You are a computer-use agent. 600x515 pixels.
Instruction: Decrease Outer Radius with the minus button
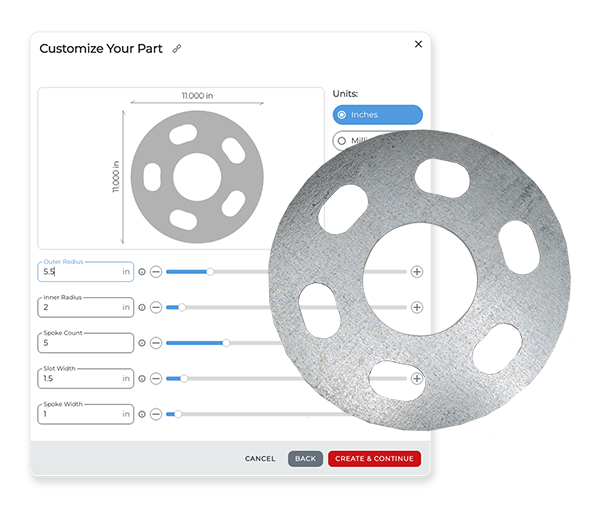[156, 272]
